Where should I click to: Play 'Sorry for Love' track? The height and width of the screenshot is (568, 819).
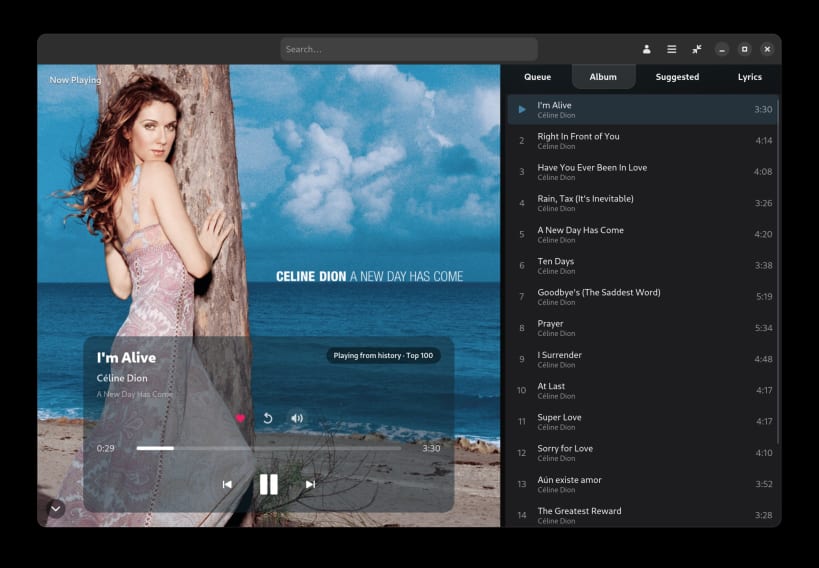tap(643, 453)
